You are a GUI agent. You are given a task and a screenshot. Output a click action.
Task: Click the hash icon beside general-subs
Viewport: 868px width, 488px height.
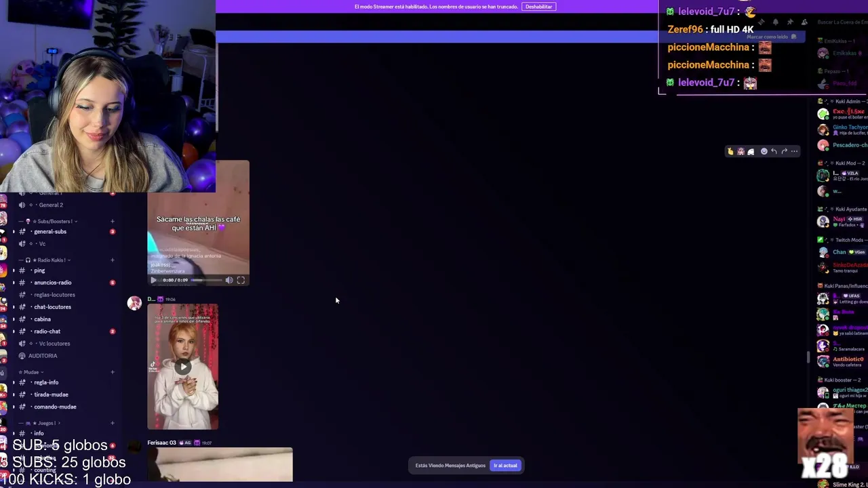point(22,232)
